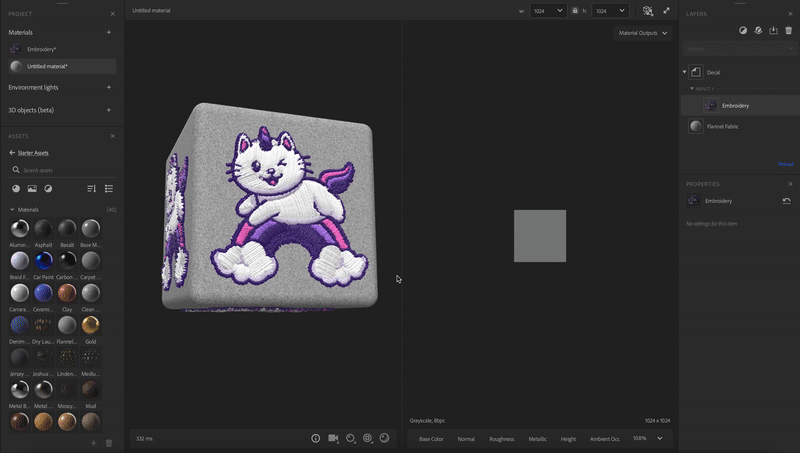
Task: Click the Reload link in Layers
Action: (786, 164)
